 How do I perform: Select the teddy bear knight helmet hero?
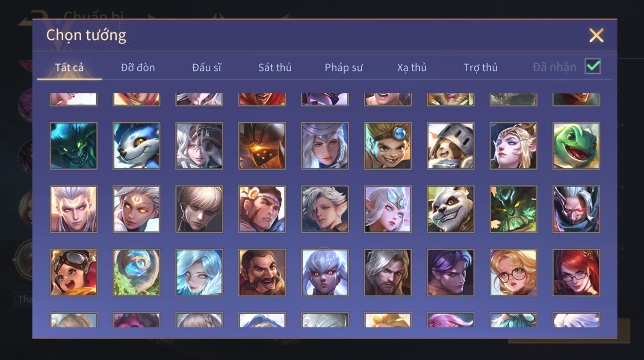450,146
